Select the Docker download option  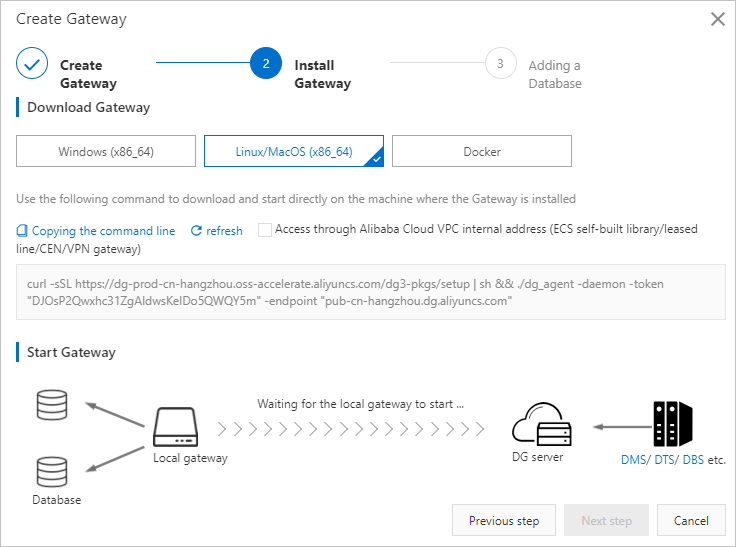tap(482, 151)
